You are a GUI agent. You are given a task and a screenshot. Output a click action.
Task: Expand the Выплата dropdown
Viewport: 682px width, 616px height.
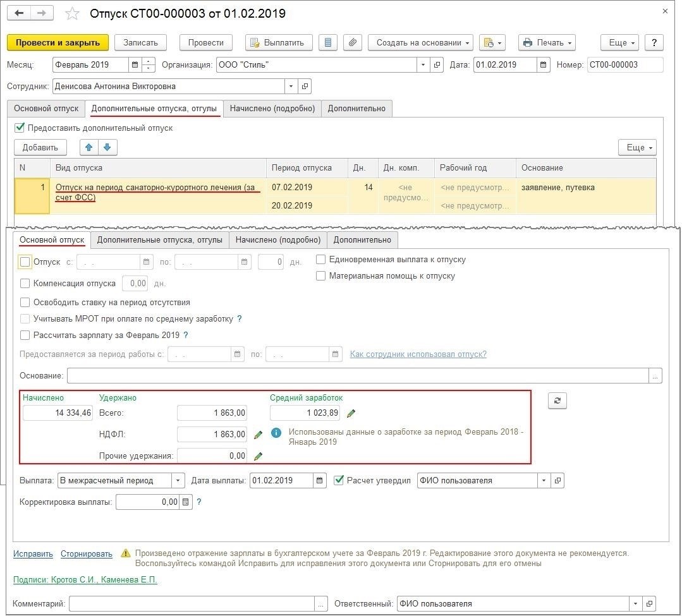pyautogui.click(x=178, y=480)
